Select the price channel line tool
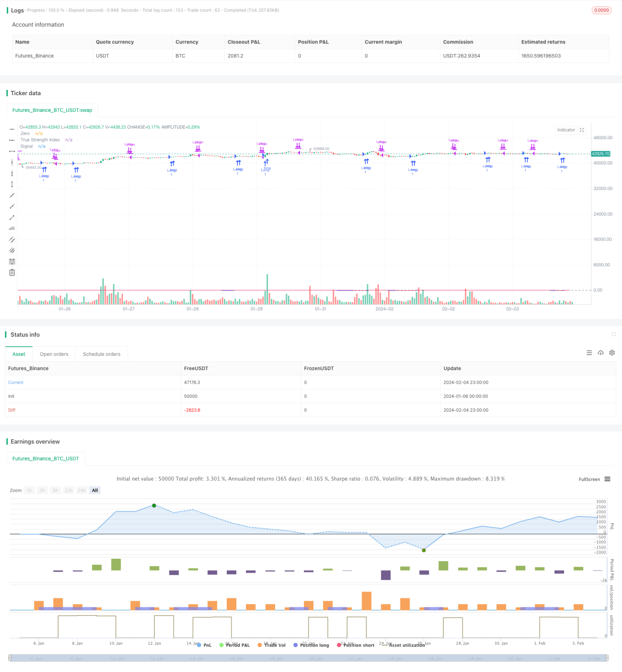This screenshot has height=672, width=622. [x=12, y=239]
